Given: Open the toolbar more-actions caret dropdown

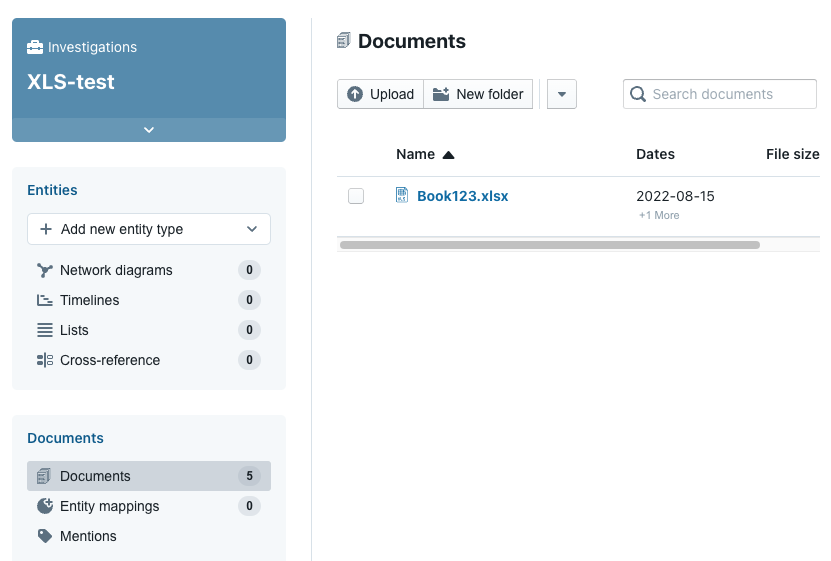Looking at the screenshot, I should (x=562, y=94).
